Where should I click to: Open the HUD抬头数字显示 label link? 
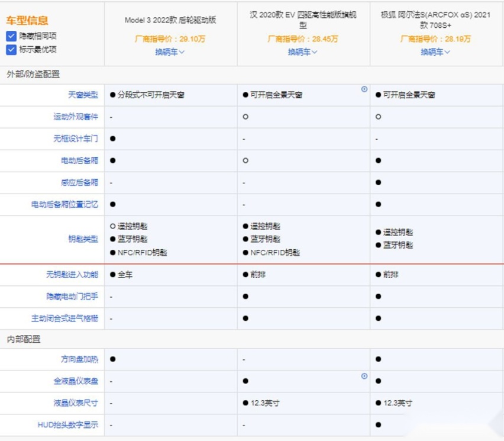click(x=68, y=424)
